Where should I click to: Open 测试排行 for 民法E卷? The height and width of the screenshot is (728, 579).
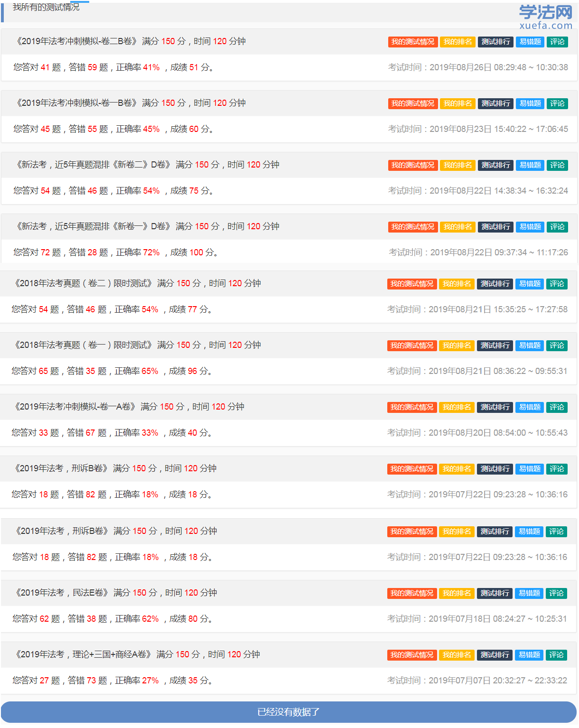pyautogui.click(x=495, y=593)
